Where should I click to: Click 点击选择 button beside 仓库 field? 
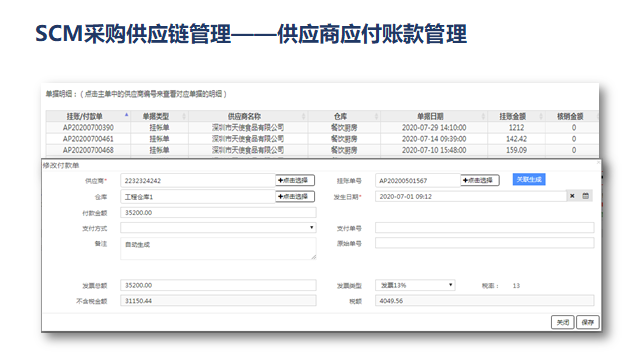tap(295, 197)
